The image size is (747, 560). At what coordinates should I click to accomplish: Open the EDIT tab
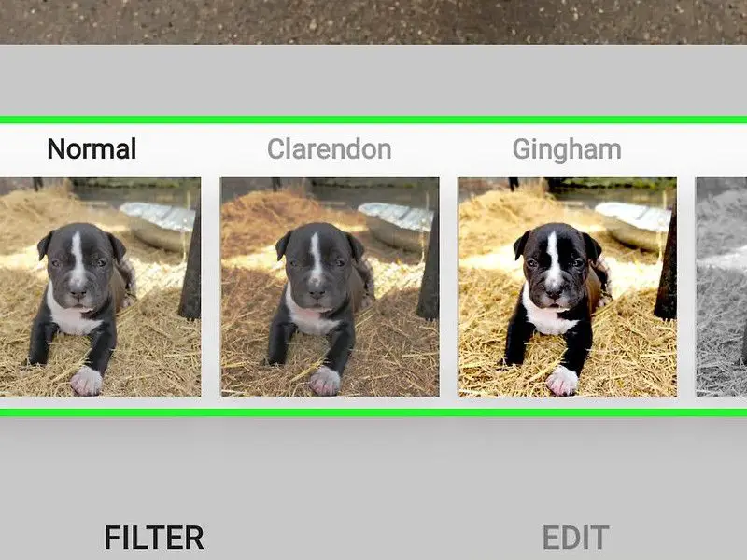point(575,538)
